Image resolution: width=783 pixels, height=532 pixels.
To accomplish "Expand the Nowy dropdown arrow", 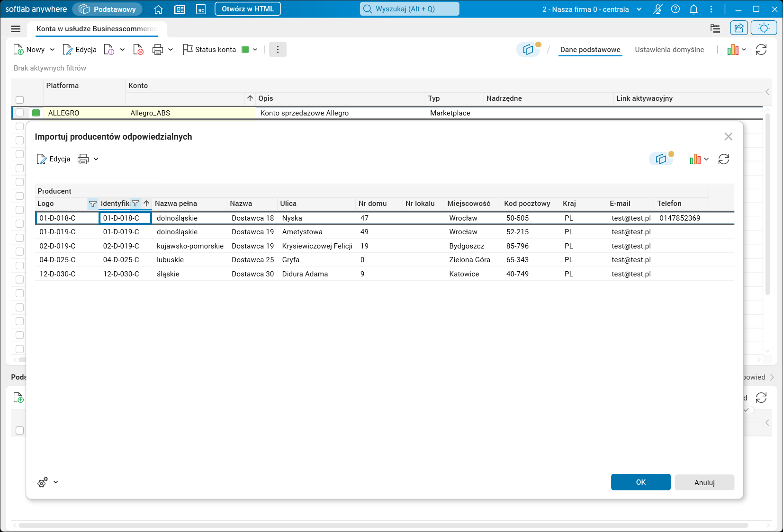I will [x=52, y=50].
